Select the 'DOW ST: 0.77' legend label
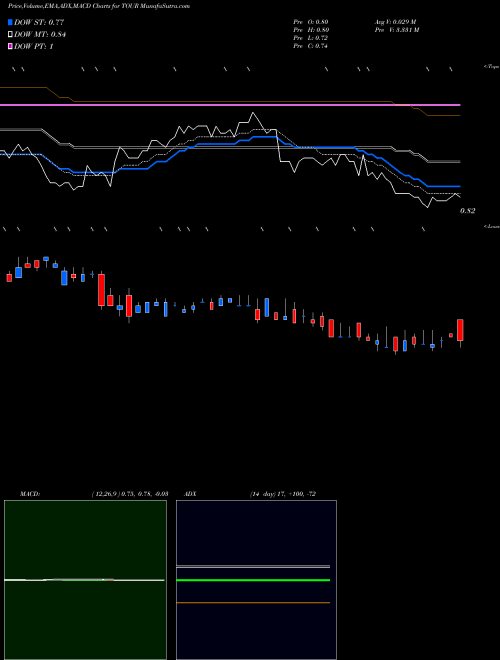 (x=39, y=22)
